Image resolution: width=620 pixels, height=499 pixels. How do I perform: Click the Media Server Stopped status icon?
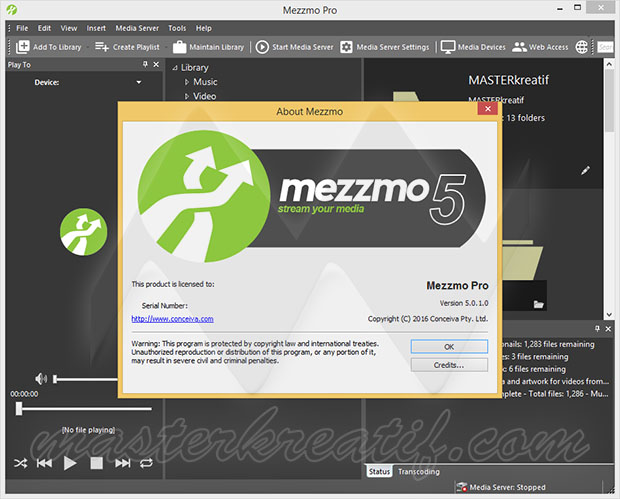(x=461, y=487)
